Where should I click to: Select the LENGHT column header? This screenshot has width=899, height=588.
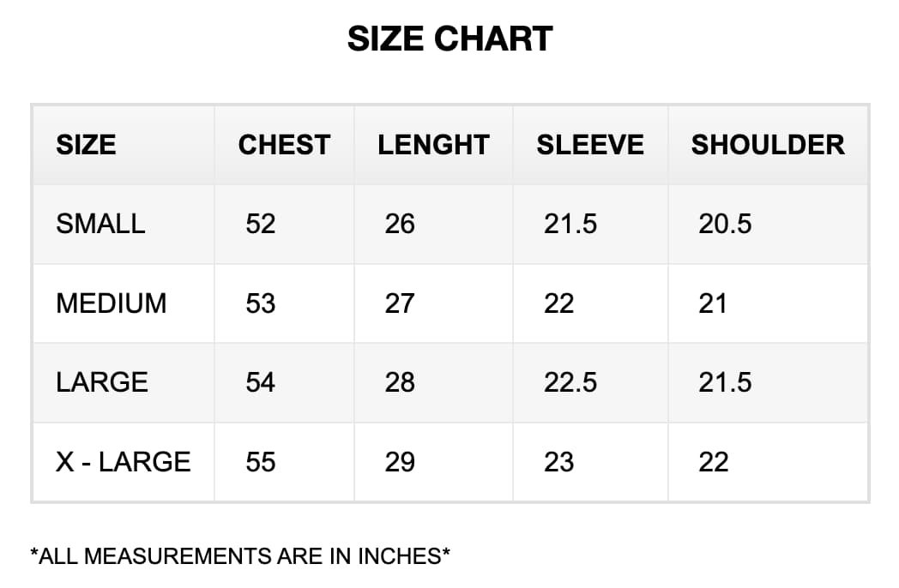click(433, 145)
